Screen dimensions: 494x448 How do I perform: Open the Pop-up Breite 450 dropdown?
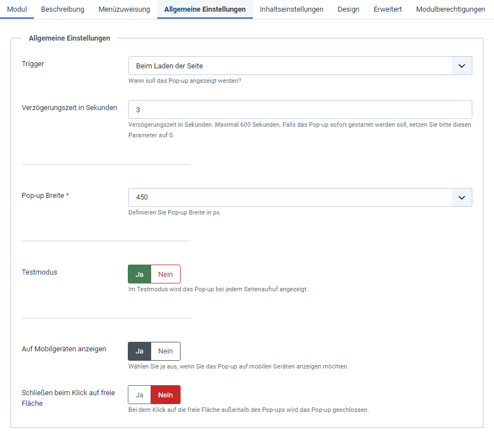pyautogui.click(x=300, y=197)
